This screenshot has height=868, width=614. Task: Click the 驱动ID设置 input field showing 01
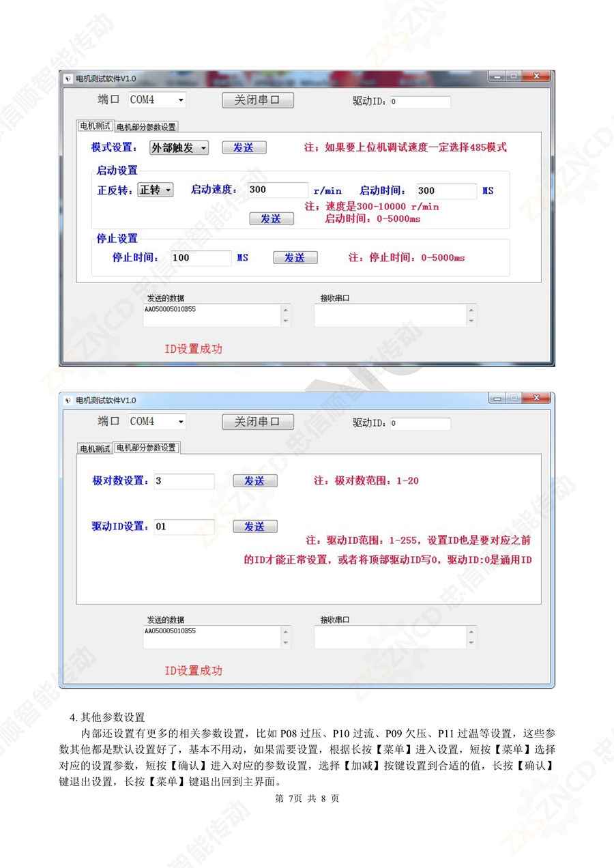click(x=184, y=527)
